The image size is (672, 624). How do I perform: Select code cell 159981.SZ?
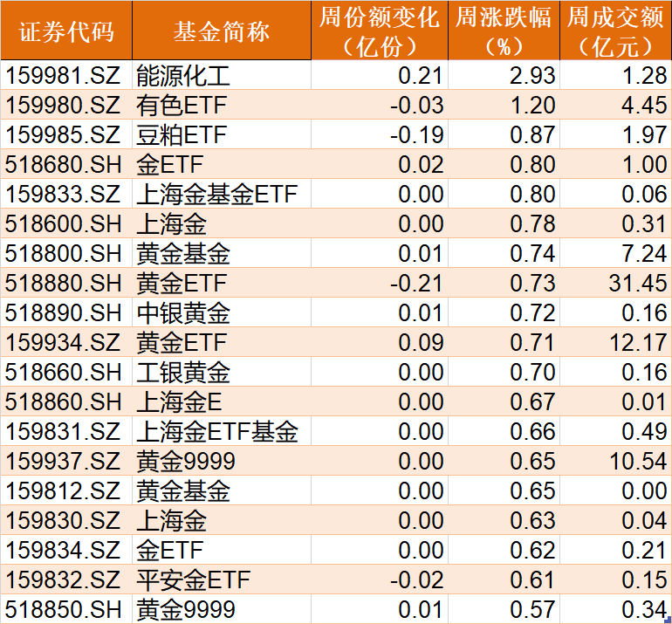66,75
